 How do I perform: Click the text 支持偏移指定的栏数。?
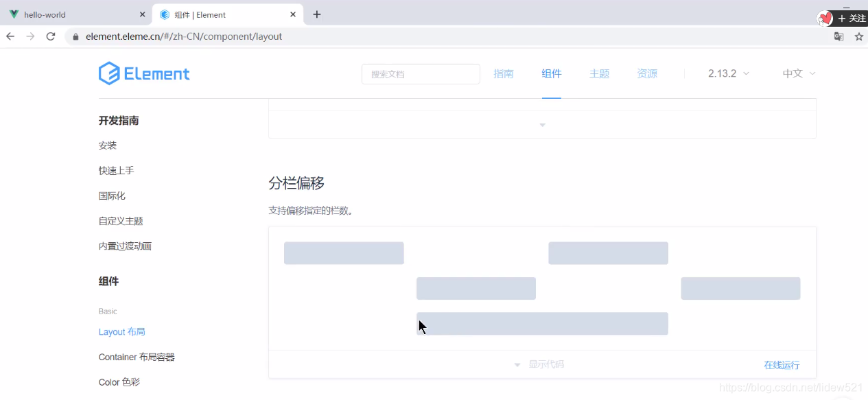click(312, 211)
